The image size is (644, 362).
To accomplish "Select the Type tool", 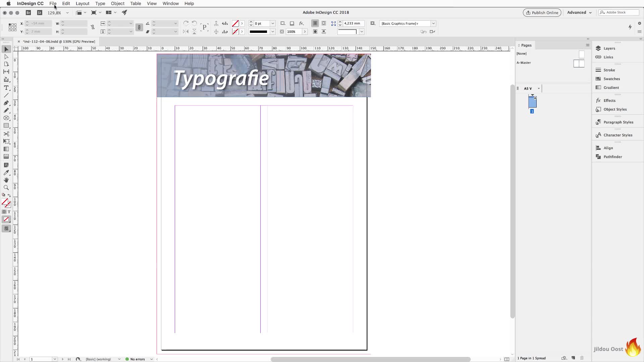I will (6, 87).
